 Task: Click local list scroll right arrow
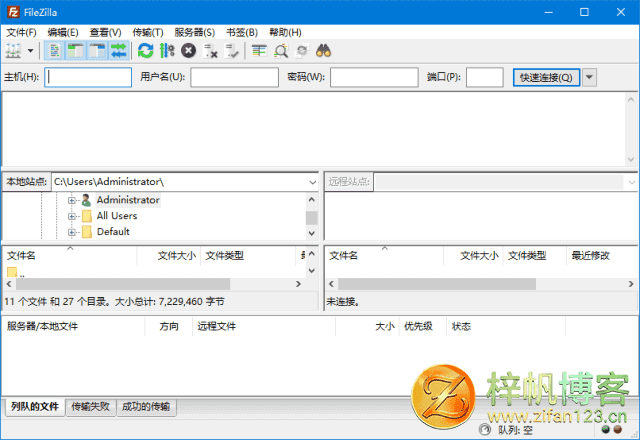tap(298, 284)
